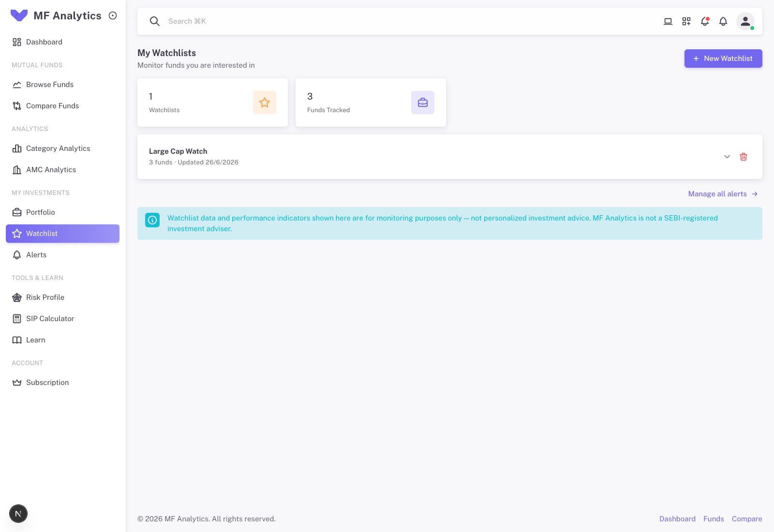Image resolution: width=774 pixels, height=532 pixels.
Task: Toggle the sidebar pin circle icon
Action: tap(113, 15)
